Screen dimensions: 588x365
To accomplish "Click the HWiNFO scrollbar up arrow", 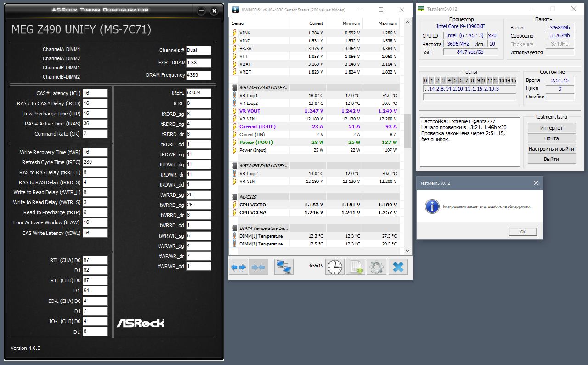I will click(x=407, y=22).
